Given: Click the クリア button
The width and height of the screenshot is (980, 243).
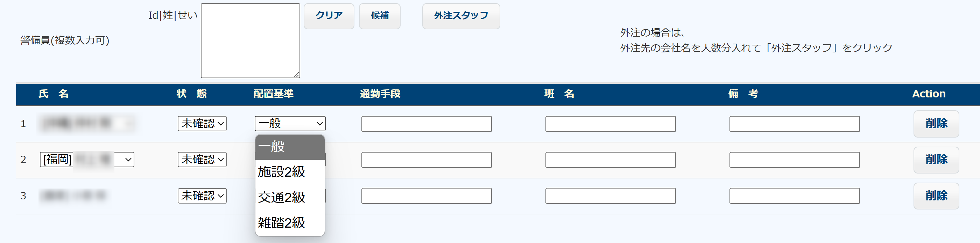Looking at the screenshot, I should [329, 16].
